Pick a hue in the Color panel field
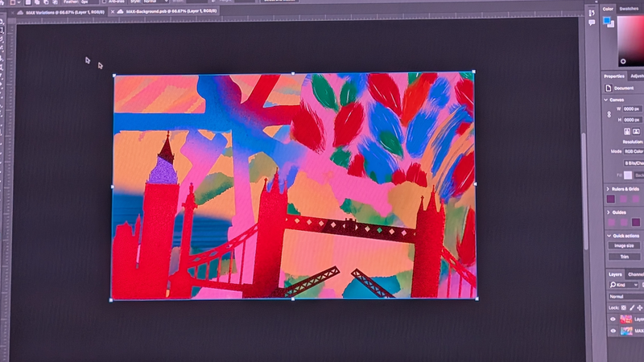Screen dimensions: 644x362 pos(631,41)
